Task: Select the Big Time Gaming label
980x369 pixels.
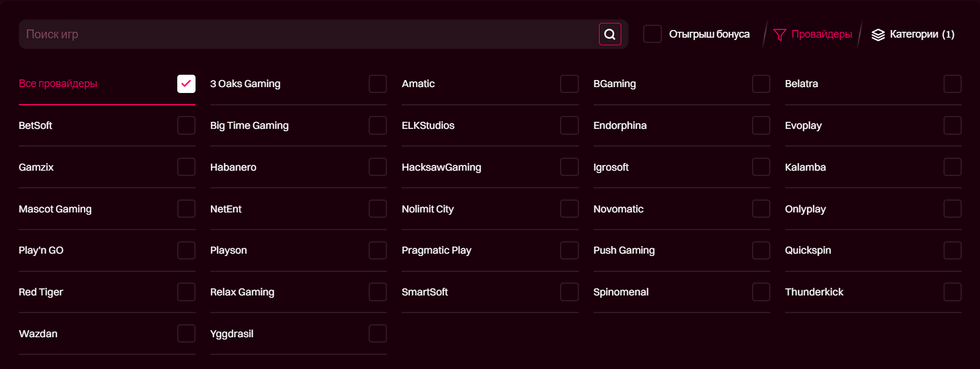Action: coord(249,125)
